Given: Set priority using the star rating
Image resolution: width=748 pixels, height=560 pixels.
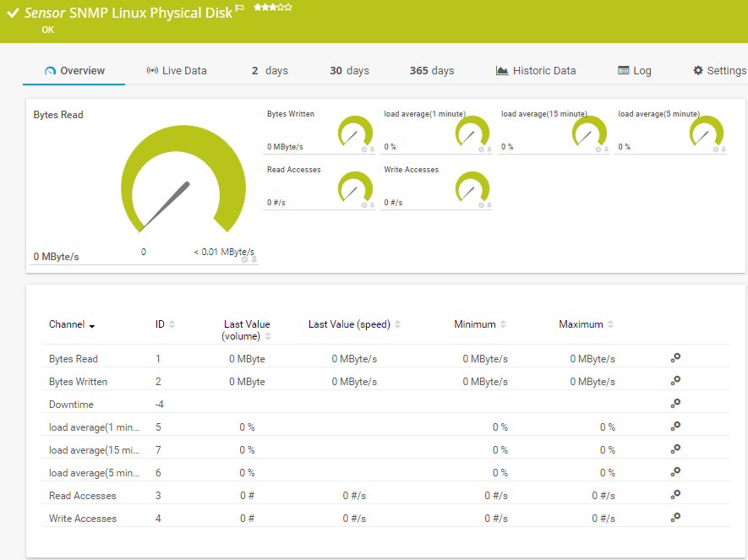Looking at the screenshot, I should [272, 8].
